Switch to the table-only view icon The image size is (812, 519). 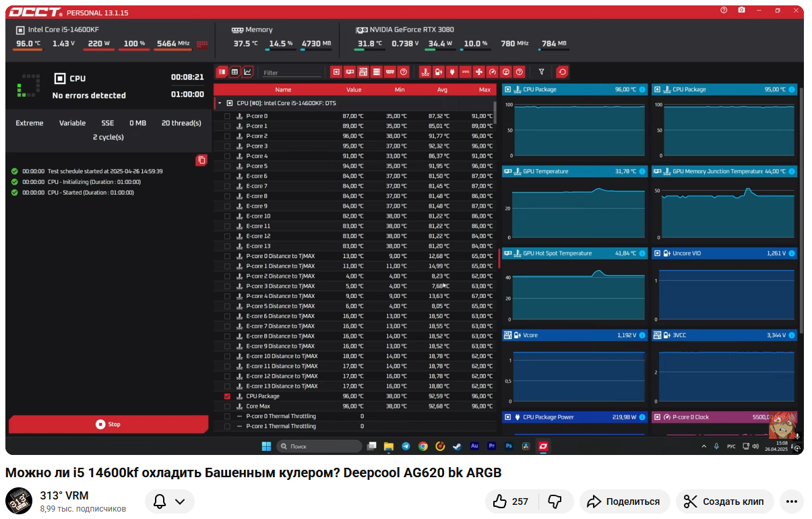235,71
